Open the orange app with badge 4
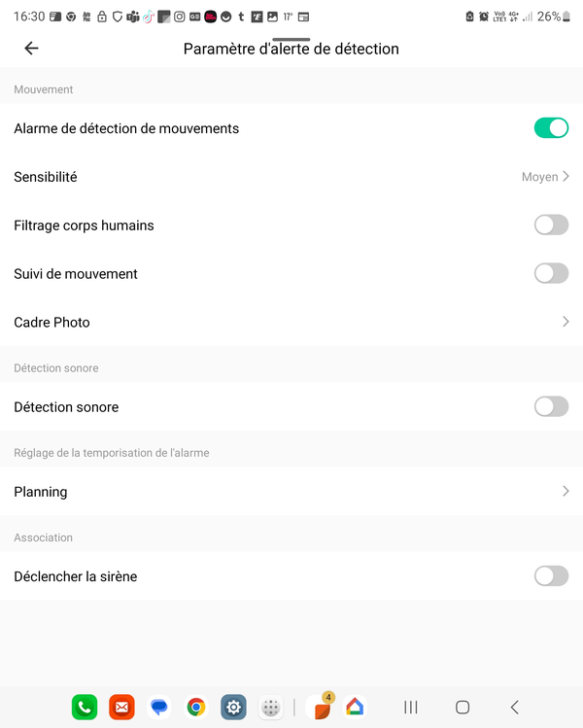583x728 pixels. click(x=322, y=708)
